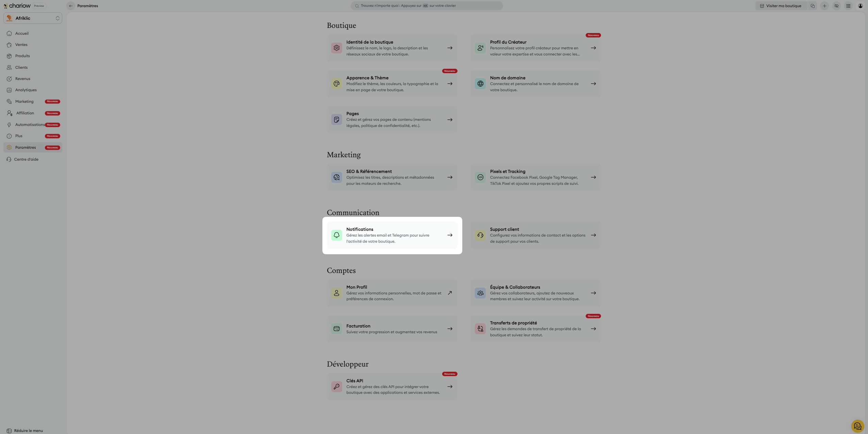The width and height of the screenshot is (868, 434).
Task: Click the copy boutique link icon
Action: coord(813,6)
